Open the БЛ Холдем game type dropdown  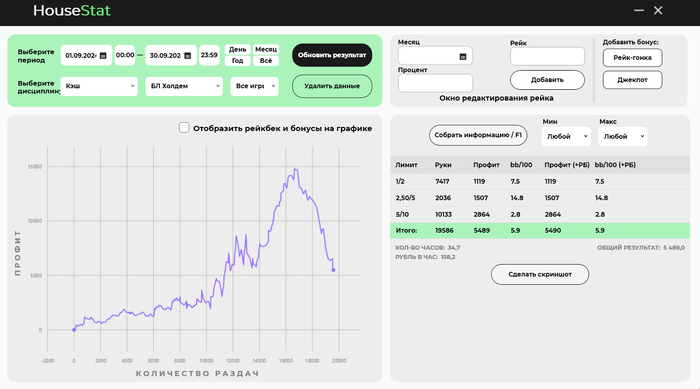[x=183, y=86]
